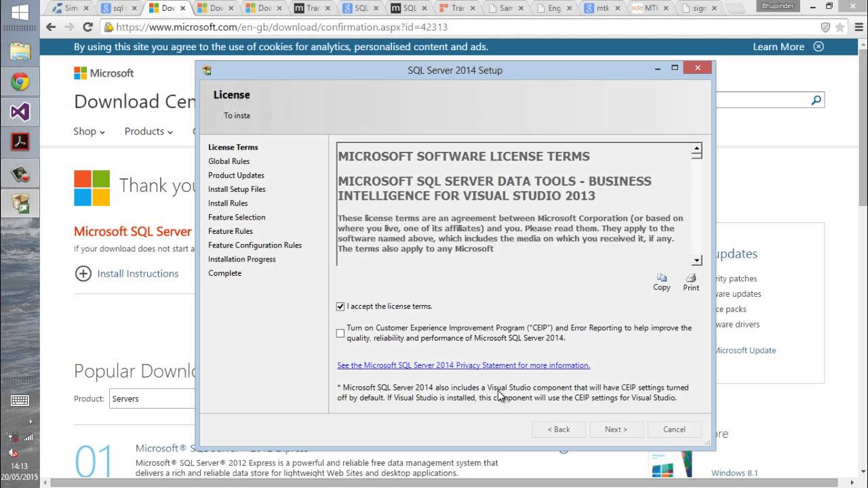The width and height of the screenshot is (868, 488).
Task: Open the touch keyboard icon
Action: pos(20,401)
